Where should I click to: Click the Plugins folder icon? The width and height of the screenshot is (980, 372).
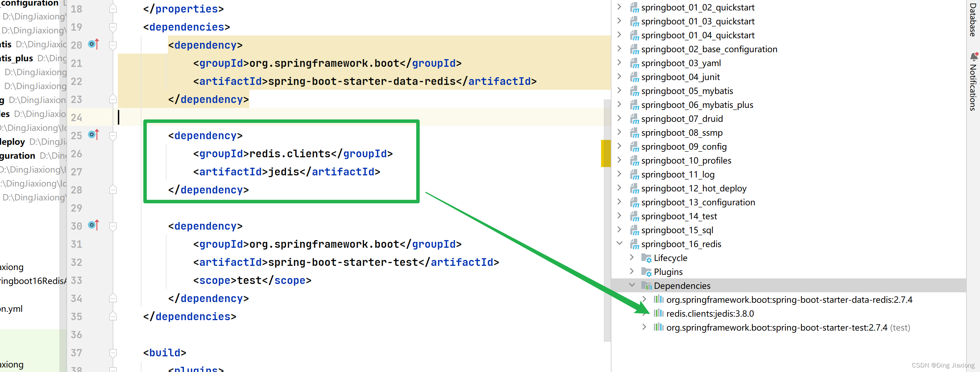click(x=646, y=272)
